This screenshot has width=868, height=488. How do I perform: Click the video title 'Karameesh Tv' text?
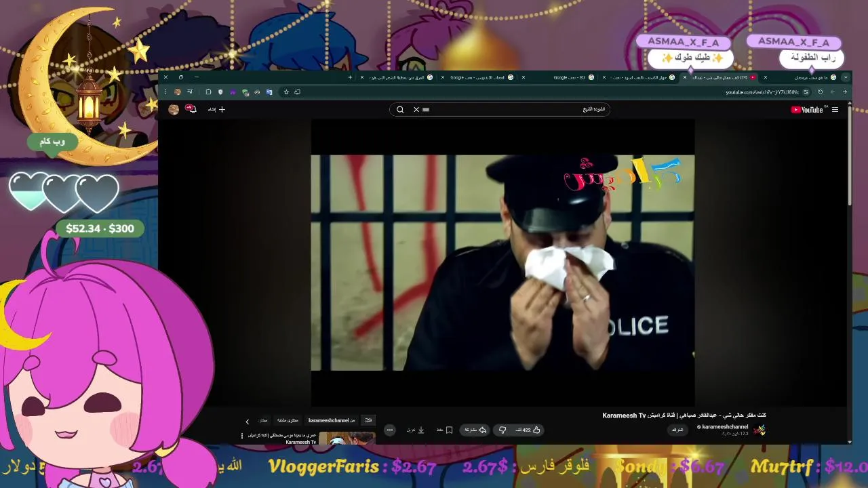pos(624,415)
